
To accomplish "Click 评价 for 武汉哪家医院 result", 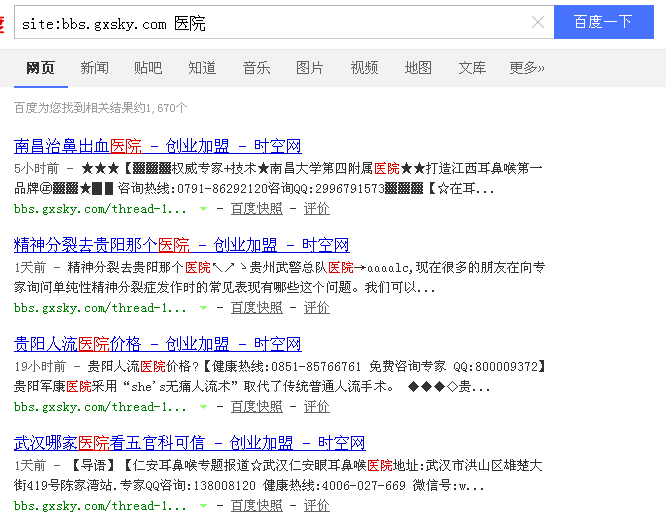I will coord(316,506).
